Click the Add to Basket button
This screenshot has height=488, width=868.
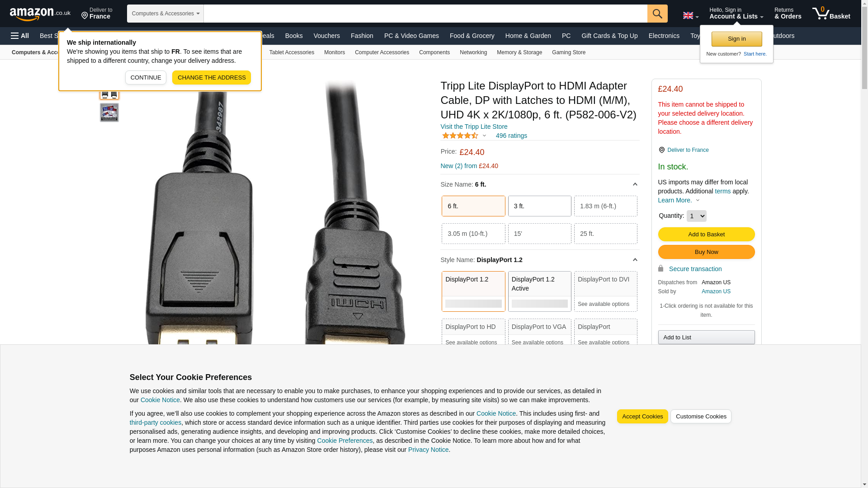(706, 234)
